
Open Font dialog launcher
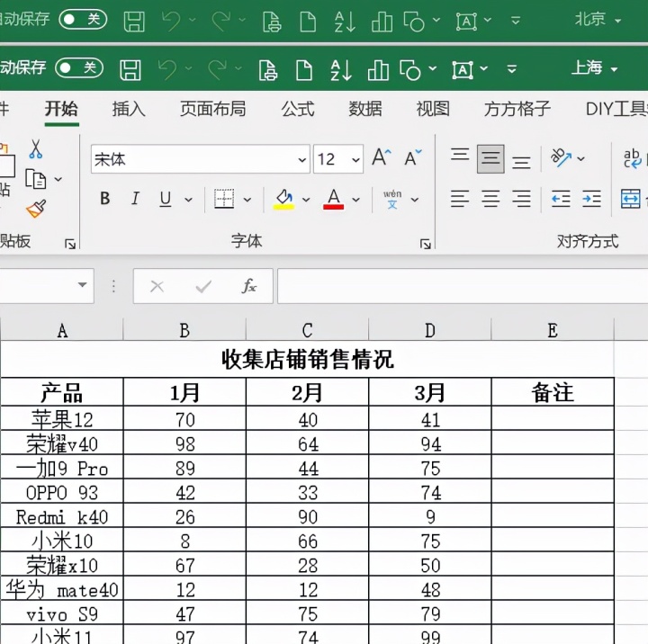425,244
